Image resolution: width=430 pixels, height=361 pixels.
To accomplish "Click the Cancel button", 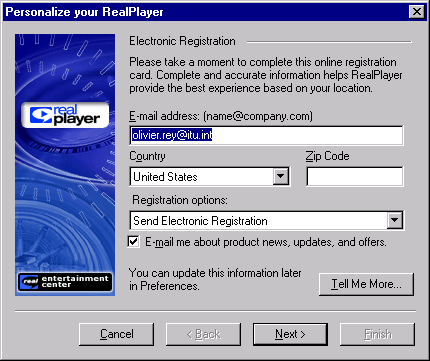I will pos(117,334).
